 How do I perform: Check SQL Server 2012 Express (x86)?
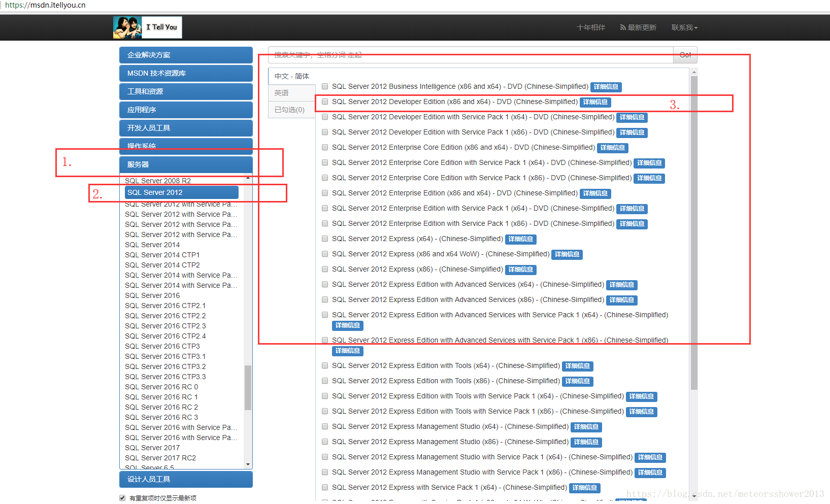(325, 270)
